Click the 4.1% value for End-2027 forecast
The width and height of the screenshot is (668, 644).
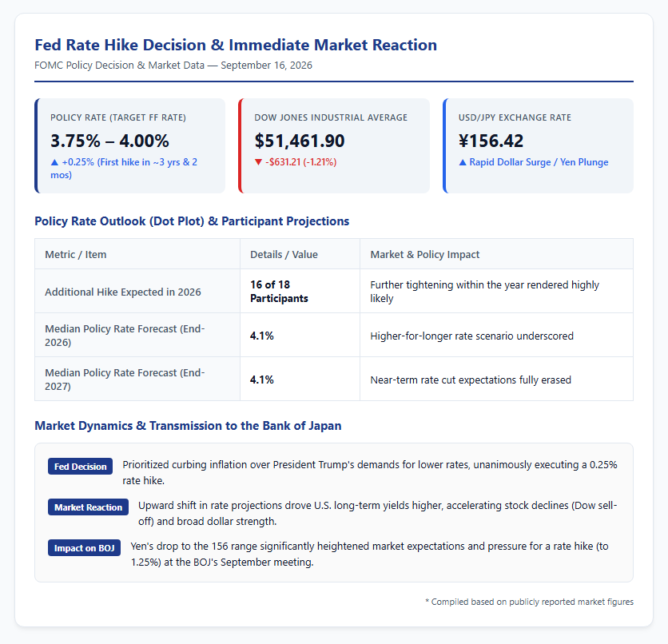(x=261, y=380)
